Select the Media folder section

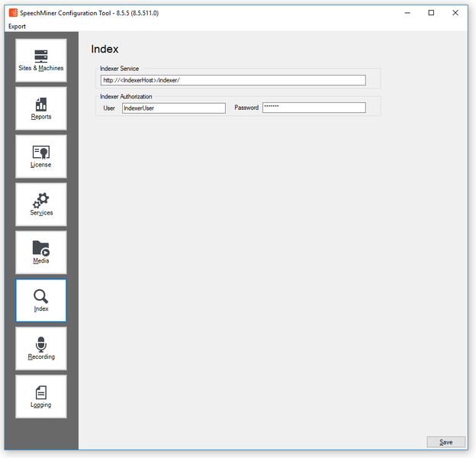coord(41,253)
